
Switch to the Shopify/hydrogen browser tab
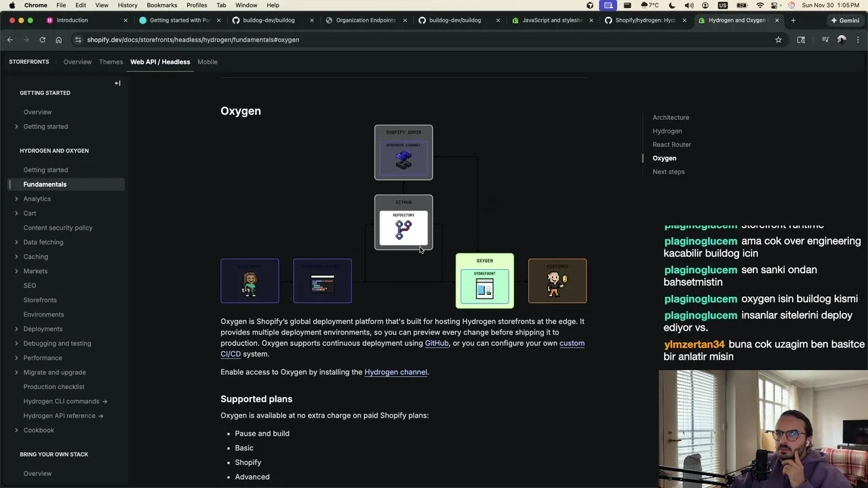645,20
